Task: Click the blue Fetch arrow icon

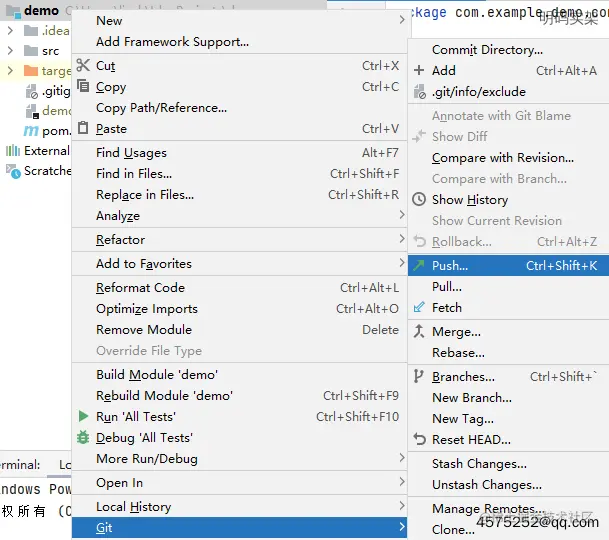Action: coord(419,307)
